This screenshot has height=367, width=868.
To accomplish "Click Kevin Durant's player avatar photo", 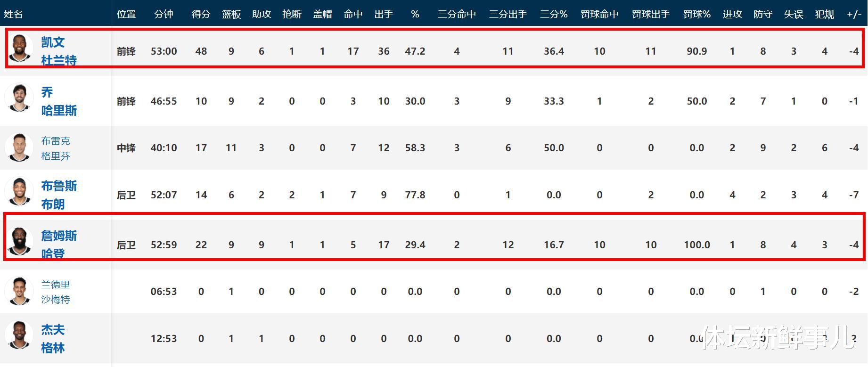I will tap(19, 49).
